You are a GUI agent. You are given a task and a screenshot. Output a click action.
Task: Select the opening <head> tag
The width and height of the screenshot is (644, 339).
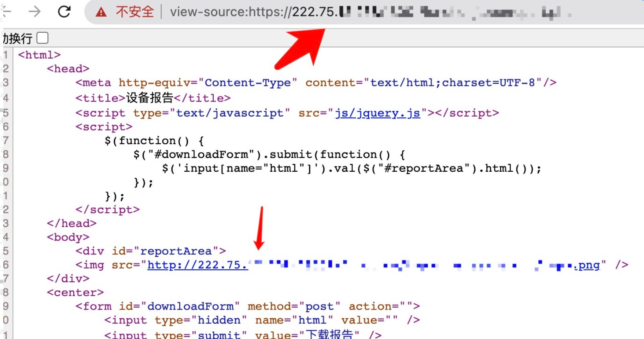point(68,69)
